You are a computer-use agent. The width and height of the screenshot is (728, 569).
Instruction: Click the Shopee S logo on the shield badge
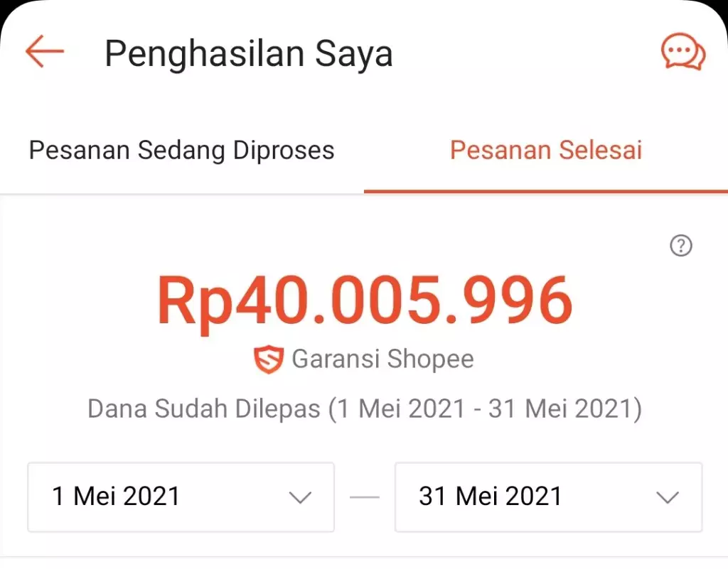point(267,359)
